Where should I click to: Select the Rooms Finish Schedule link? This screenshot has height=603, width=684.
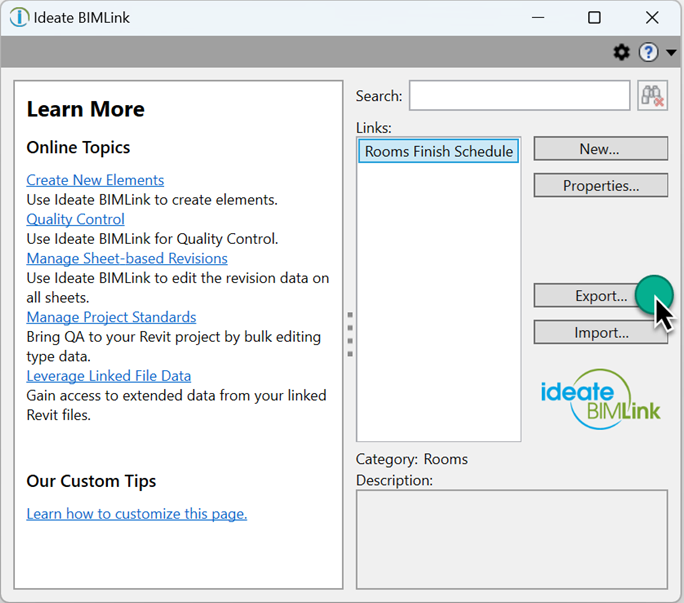pyautogui.click(x=438, y=151)
